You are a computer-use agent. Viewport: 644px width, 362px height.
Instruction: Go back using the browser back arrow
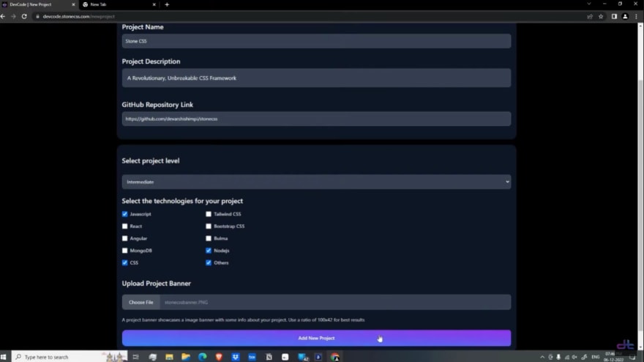[x=3, y=16]
